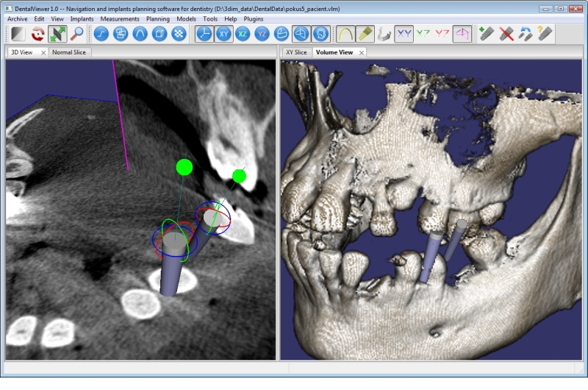Image resolution: width=588 pixels, height=390 pixels.
Task: Click the blue 3D cube icon
Action: pos(159,34)
